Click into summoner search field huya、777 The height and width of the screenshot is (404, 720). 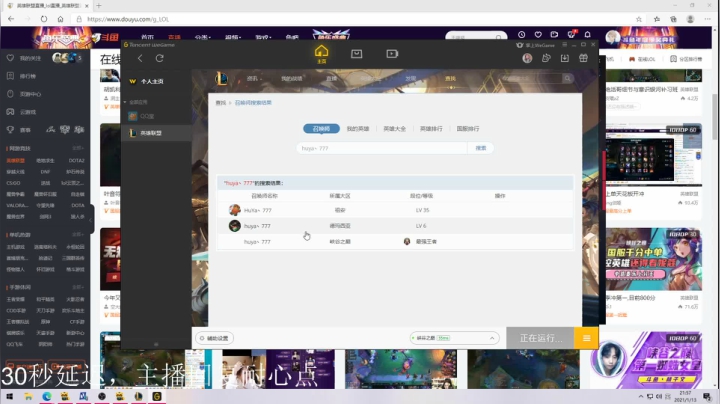382,148
